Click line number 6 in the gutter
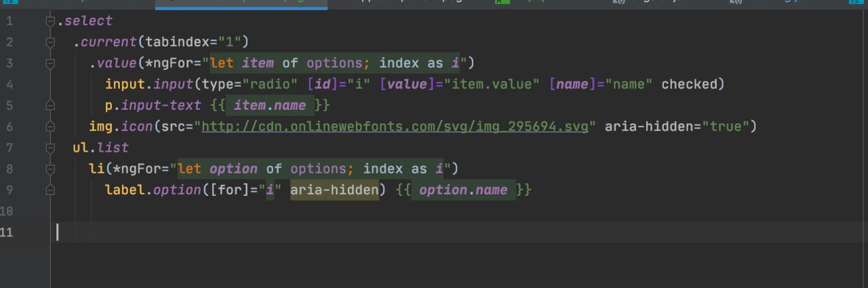This screenshot has height=288, width=868. point(9,127)
